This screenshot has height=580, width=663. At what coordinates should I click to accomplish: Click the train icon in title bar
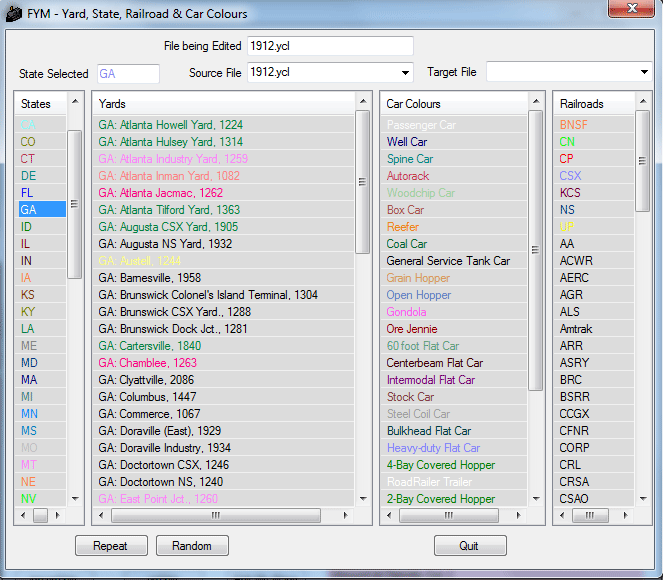14,14
